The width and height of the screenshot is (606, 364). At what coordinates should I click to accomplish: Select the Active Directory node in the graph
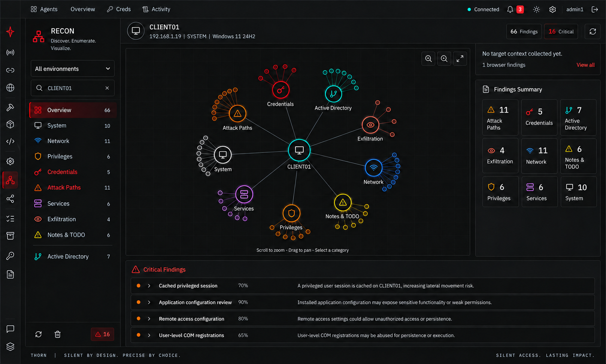point(333,94)
